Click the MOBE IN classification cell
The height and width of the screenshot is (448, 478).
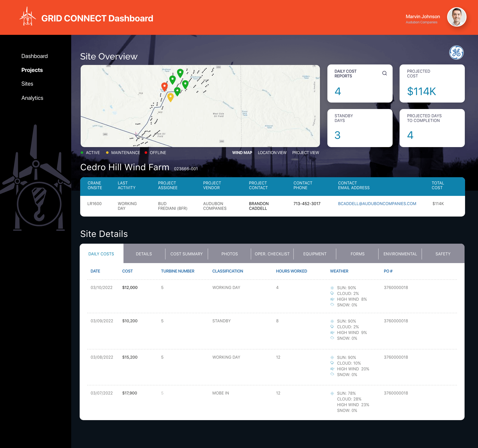pyautogui.click(x=221, y=393)
